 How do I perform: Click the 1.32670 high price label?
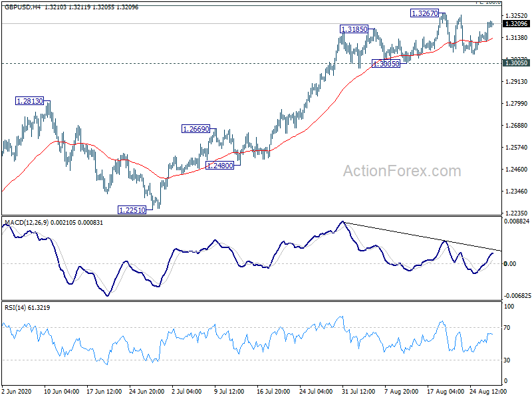tap(424, 13)
